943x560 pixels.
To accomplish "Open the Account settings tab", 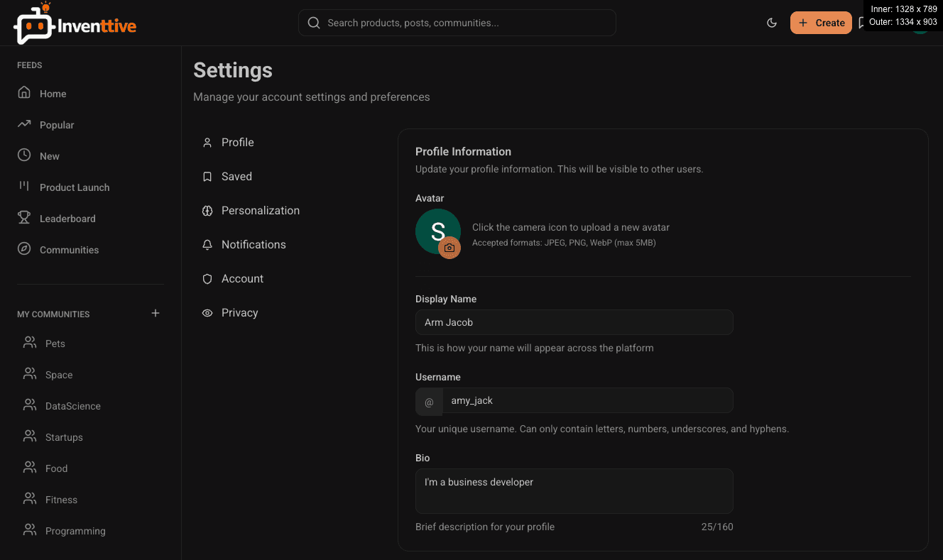I will pyautogui.click(x=242, y=279).
